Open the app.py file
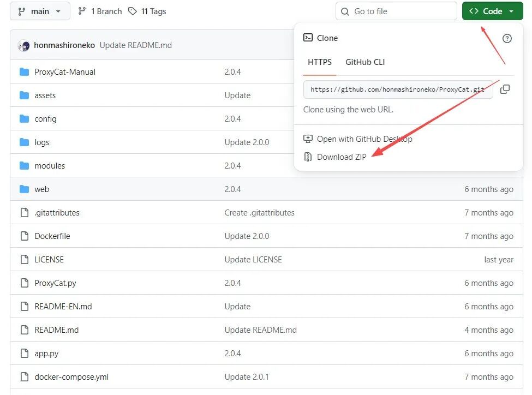This screenshot has height=395, width=532. click(46, 353)
